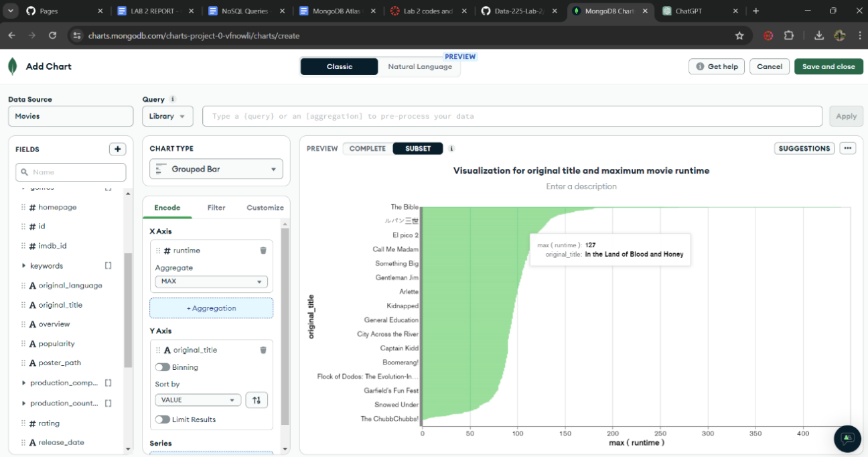Switch preview to COMPLETE data

[x=368, y=149]
